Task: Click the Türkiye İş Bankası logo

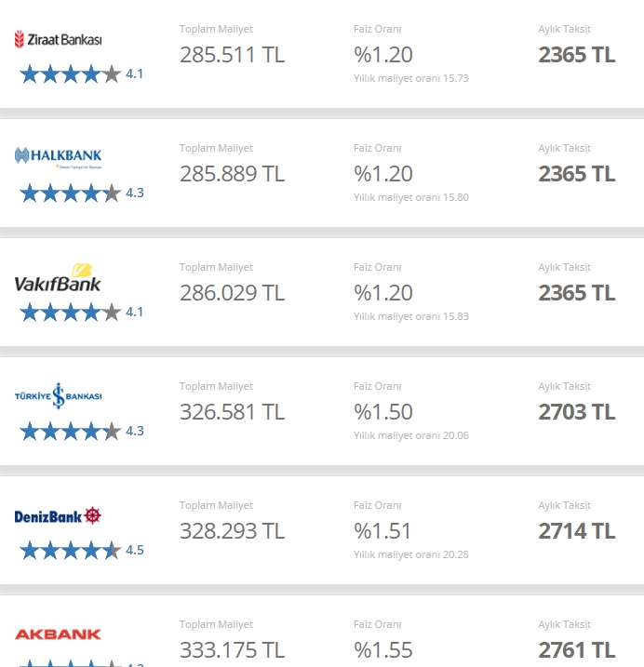Action: 59,395
